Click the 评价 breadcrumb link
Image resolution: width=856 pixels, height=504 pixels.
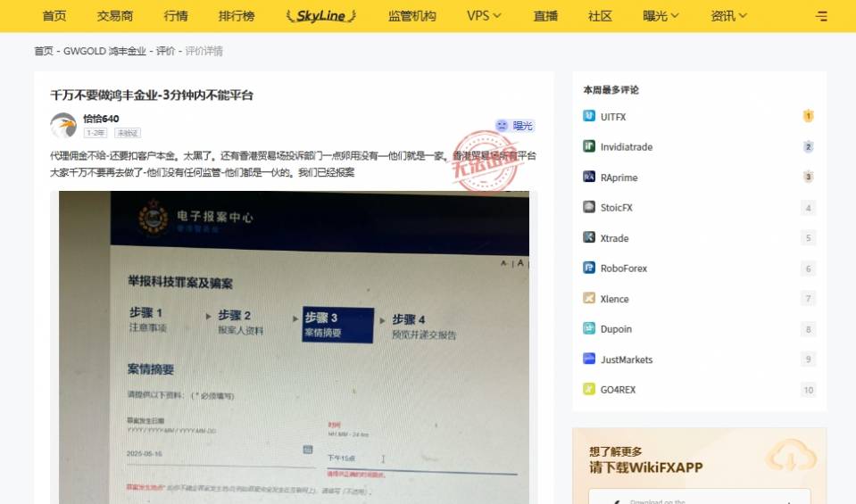coord(165,51)
